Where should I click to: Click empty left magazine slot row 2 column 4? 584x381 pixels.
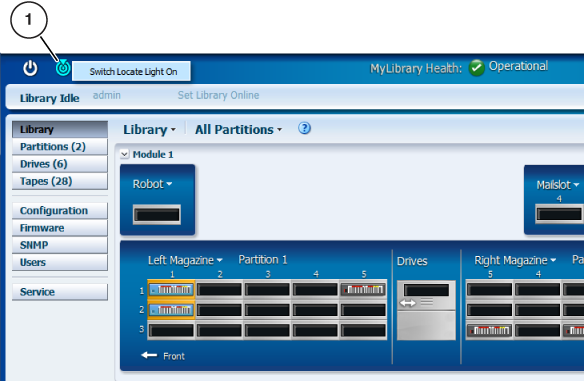[x=315, y=310]
